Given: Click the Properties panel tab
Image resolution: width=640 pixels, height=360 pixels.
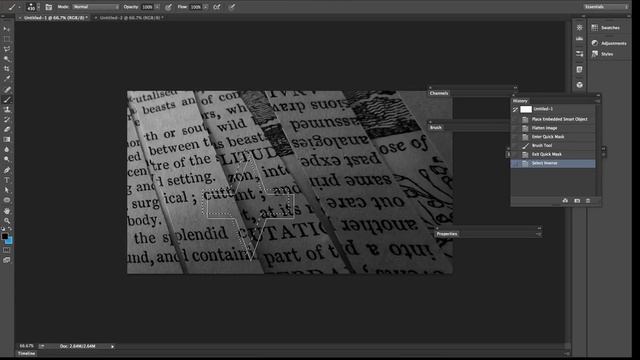Looking at the screenshot, I should pos(447,234).
